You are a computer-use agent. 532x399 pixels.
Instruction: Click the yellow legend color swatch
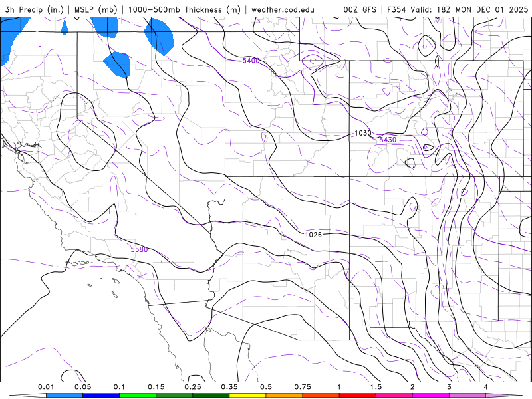(x=247, y=396)
